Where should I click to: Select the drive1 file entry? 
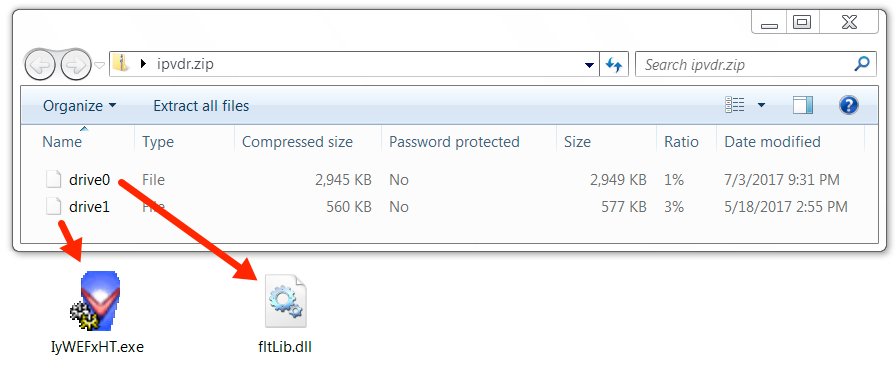pyautogui.click(x=89, y=207)
